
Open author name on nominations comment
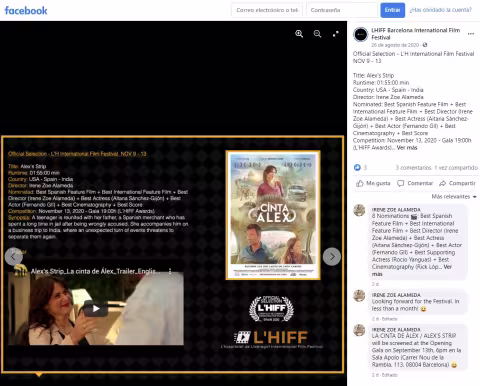[x=396, y=210]
